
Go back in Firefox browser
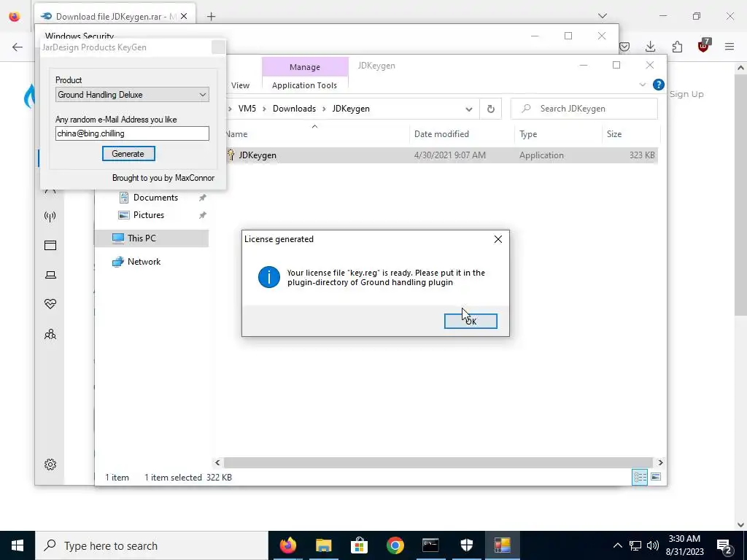coord(18,47)
